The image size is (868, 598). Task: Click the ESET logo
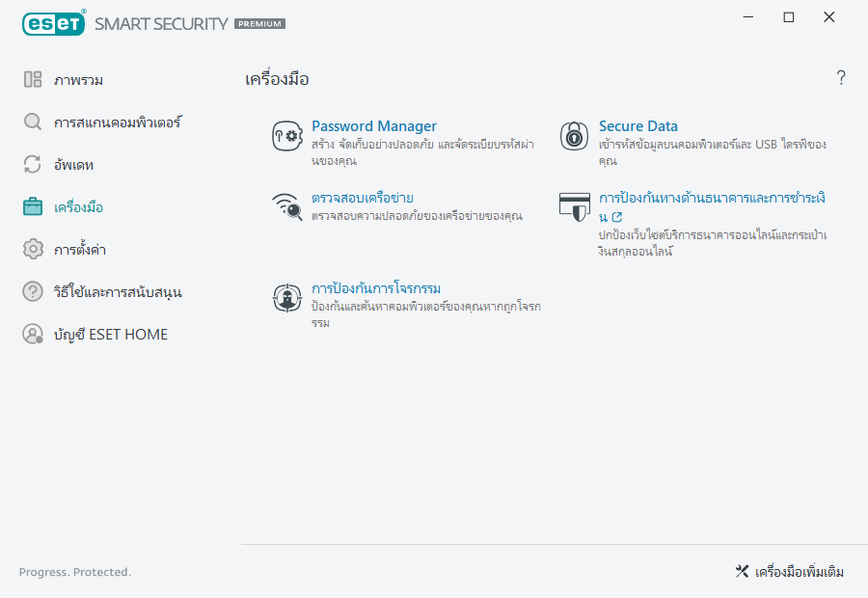54,22
